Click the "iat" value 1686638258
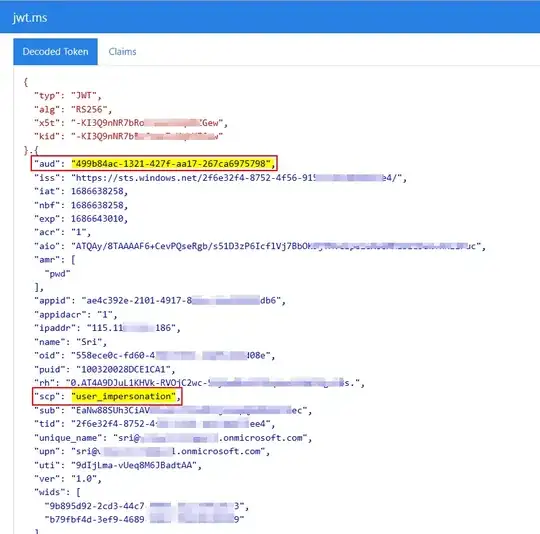540x534 pixels. click(97, 191)
